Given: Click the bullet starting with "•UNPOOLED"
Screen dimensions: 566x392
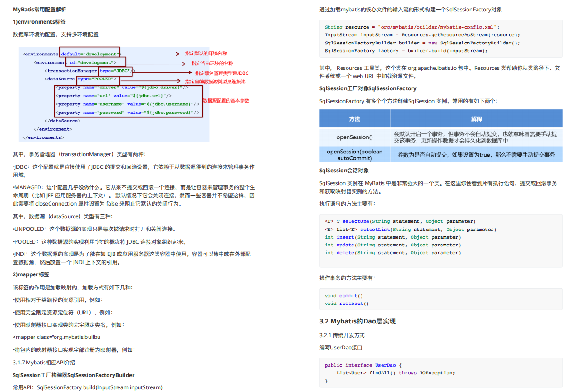Looking at the screenshot, I should 94,229.
